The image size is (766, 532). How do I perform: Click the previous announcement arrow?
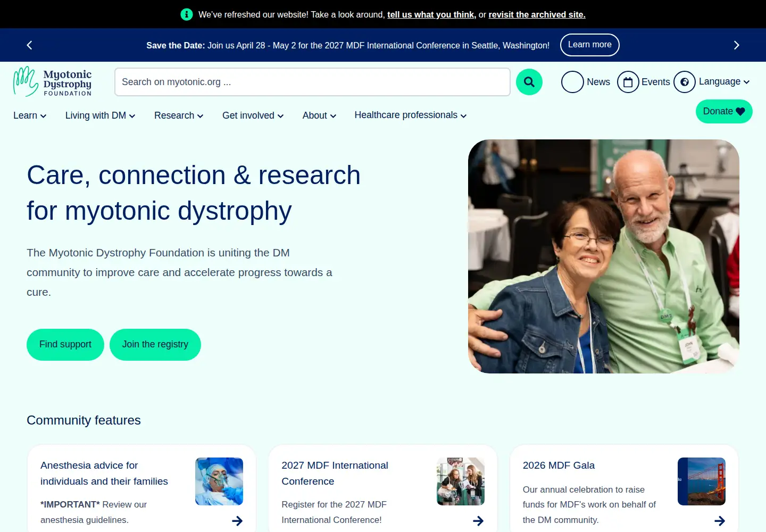pos(29,45)
